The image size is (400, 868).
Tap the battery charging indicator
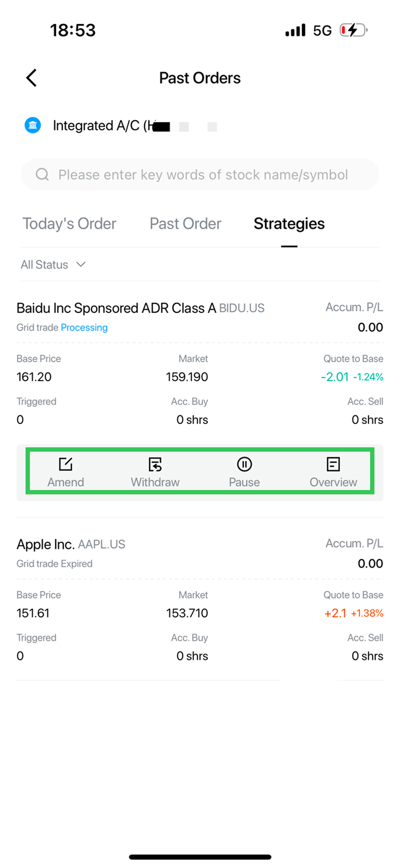point(353,30)
